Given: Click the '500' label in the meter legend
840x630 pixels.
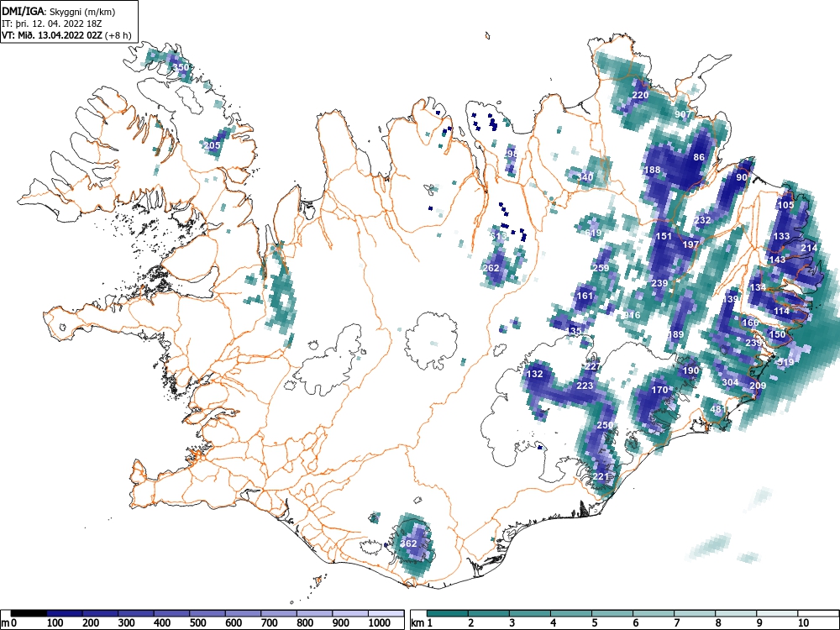Looking at the screenshot, I should point(198,623).
